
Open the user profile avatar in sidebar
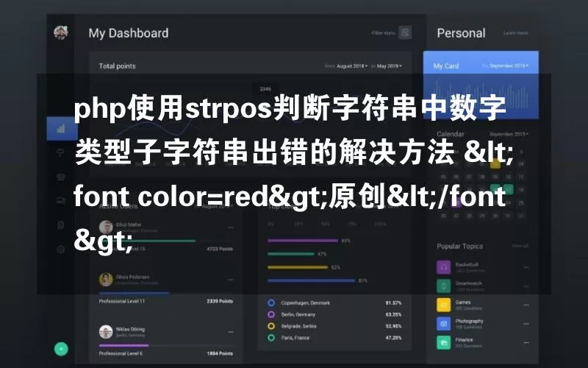pyautogui.click(x=61, y=32)
